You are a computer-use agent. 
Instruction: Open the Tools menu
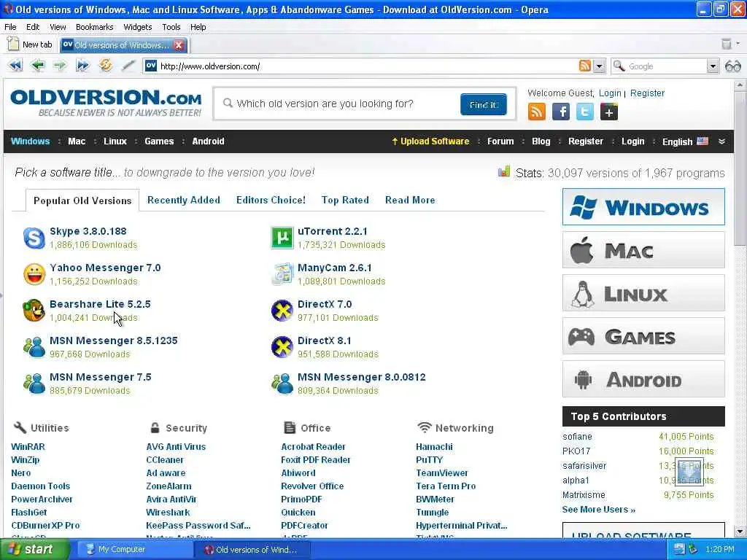click(171, 27)
